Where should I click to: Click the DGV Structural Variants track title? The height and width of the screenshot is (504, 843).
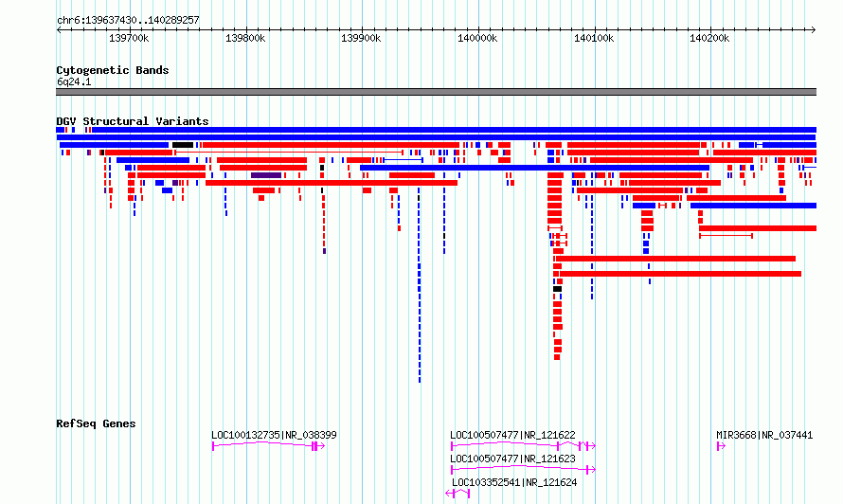tap(133, 121)
